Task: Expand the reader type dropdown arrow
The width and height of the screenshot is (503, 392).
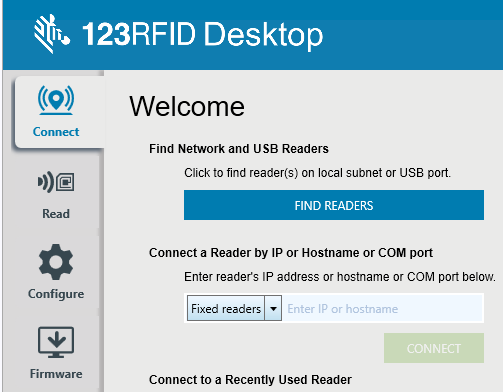Action: tap(273, 308)
